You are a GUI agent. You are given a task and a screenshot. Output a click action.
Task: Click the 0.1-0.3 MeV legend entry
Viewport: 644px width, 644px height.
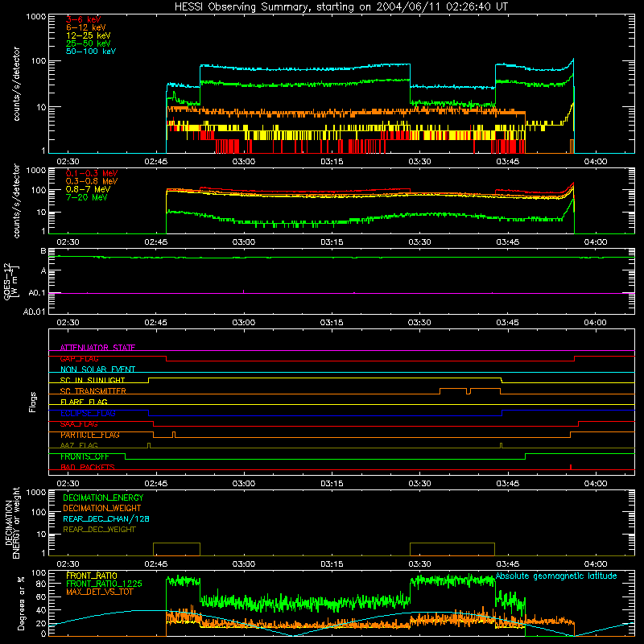[x=92, y=173]
